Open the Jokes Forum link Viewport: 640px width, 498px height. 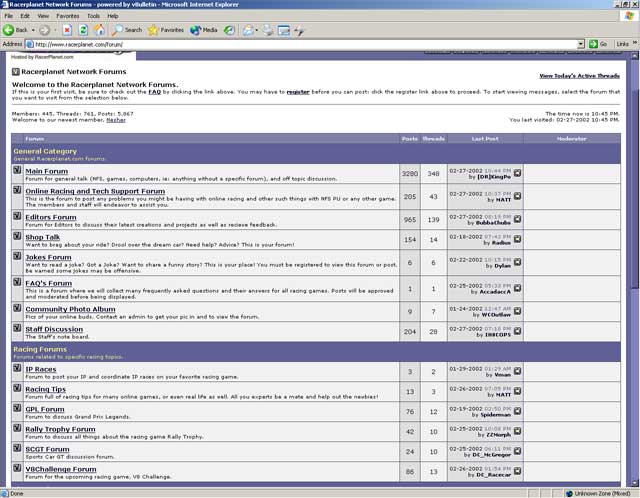click(x=48, y=257)
